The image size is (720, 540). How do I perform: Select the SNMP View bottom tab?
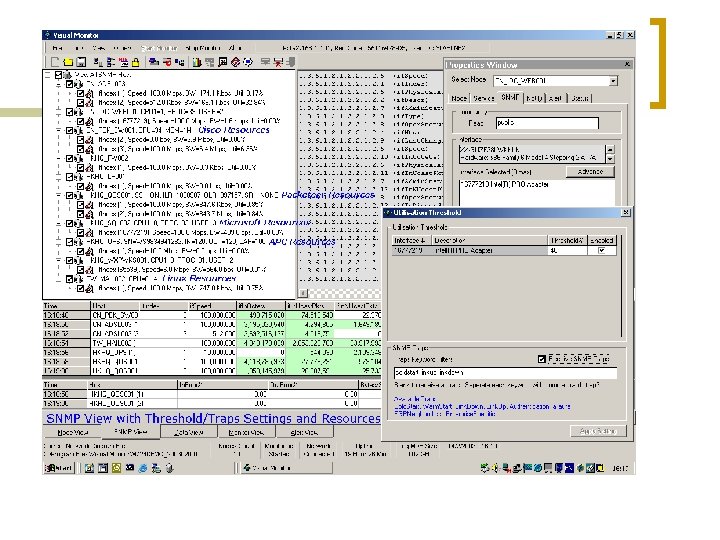(x=128, y=432)
